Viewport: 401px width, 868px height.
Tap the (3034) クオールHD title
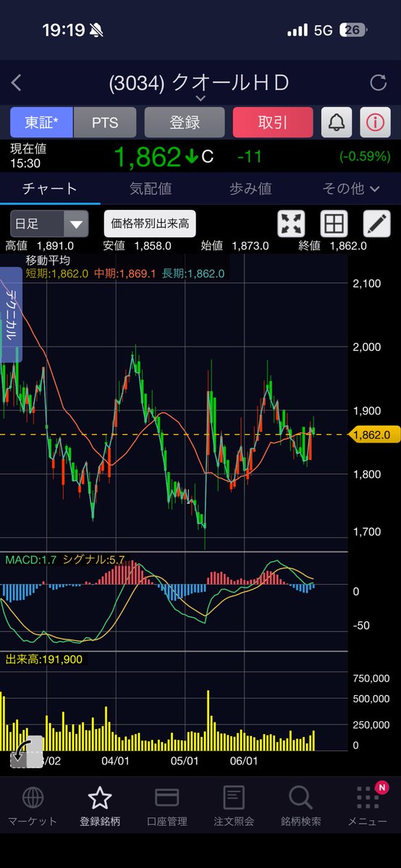(x=199, y=82)
